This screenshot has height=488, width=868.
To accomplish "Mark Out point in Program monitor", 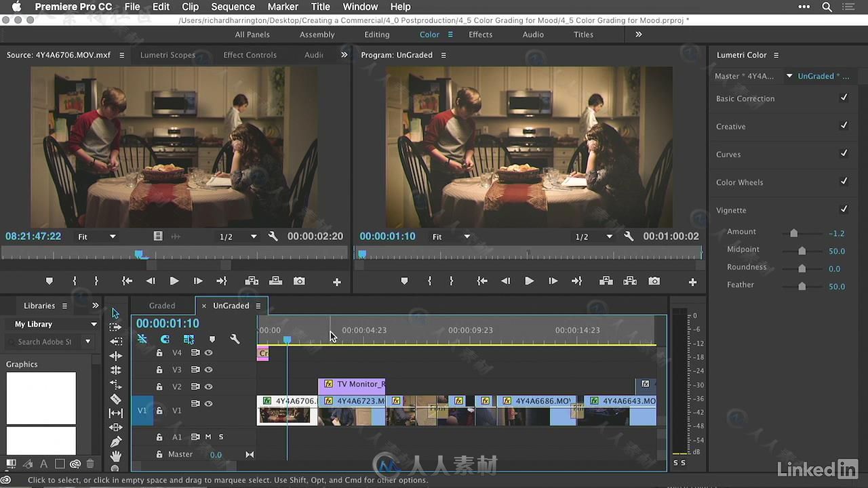I will tap(451, 281).
